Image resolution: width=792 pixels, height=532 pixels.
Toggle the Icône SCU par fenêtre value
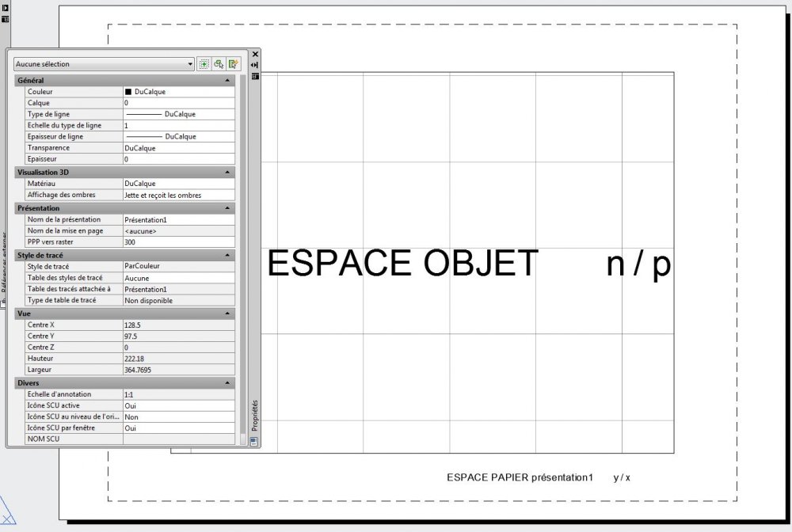(179, 428)
